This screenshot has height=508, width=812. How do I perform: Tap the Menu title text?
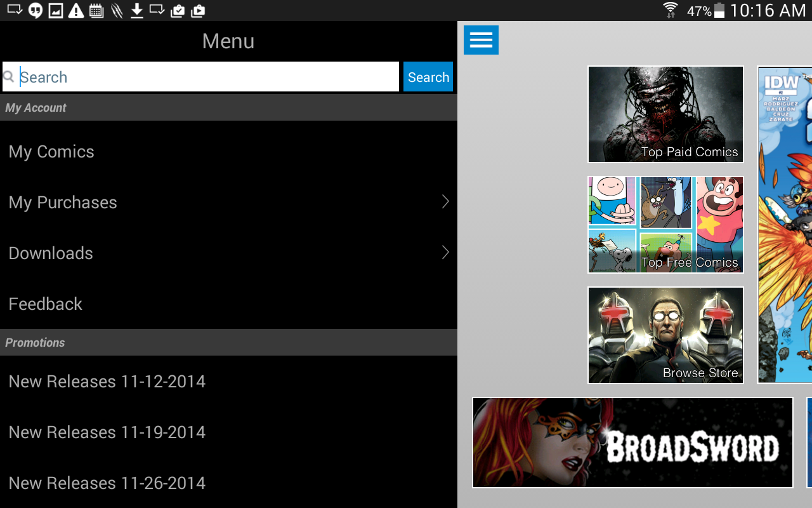point(228,41)
